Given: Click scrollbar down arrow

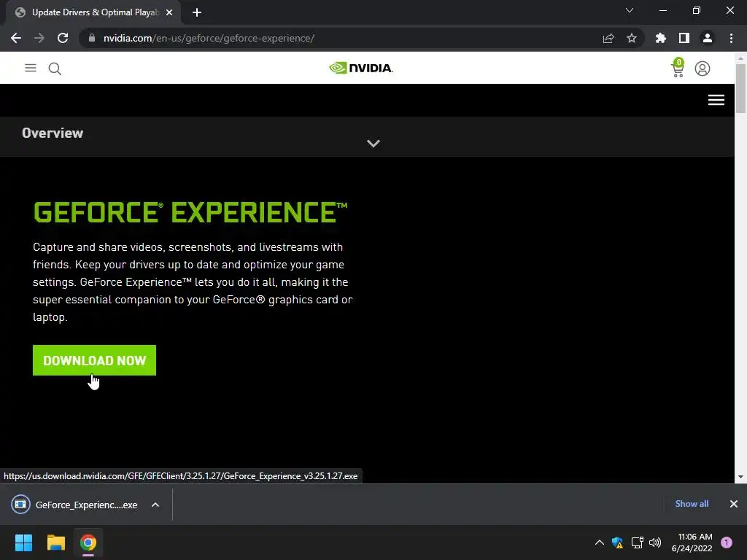Looking at the screenshot, I should (740, 477).
